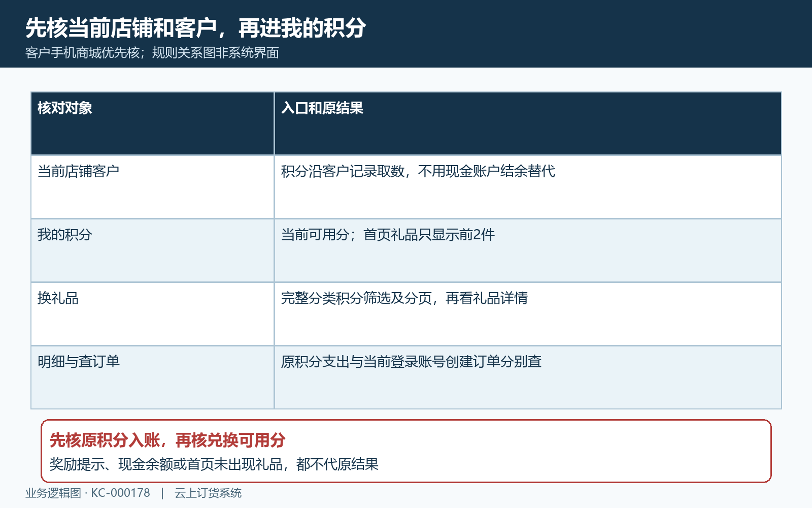Click the cell 完整分类积分筛选及分页，再看礼品详情
The image size is (812, 508).
pyautogui.click(x=528, y=314)
